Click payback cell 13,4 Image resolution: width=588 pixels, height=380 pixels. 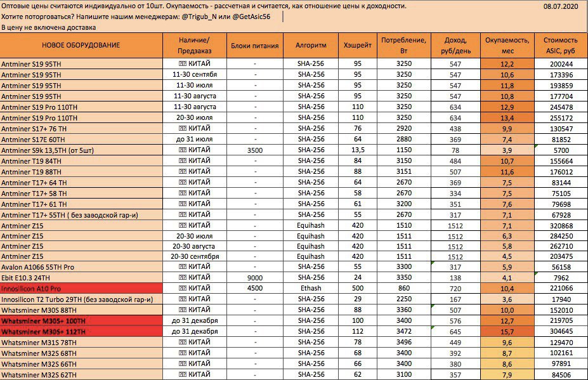click(x=507, y=118)
